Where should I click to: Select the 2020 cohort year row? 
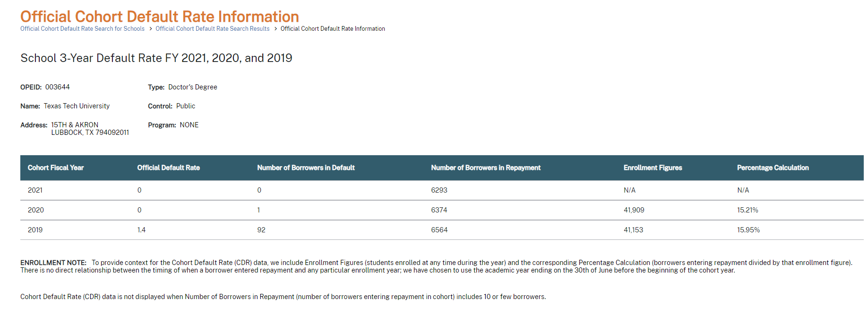pyautogui.click(x=442, y=210)
